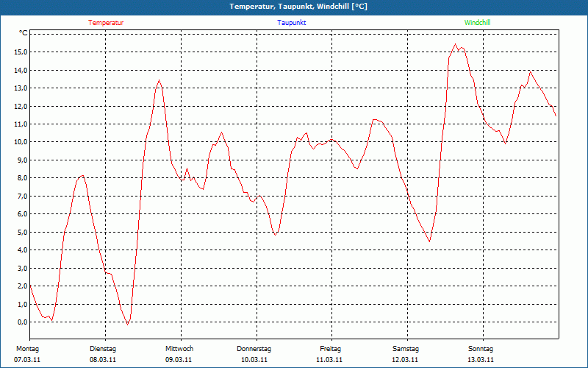This screenshot has width=588, height=368.
Task: Click the 7,0 y-axis value
Action: pos(22,196)
